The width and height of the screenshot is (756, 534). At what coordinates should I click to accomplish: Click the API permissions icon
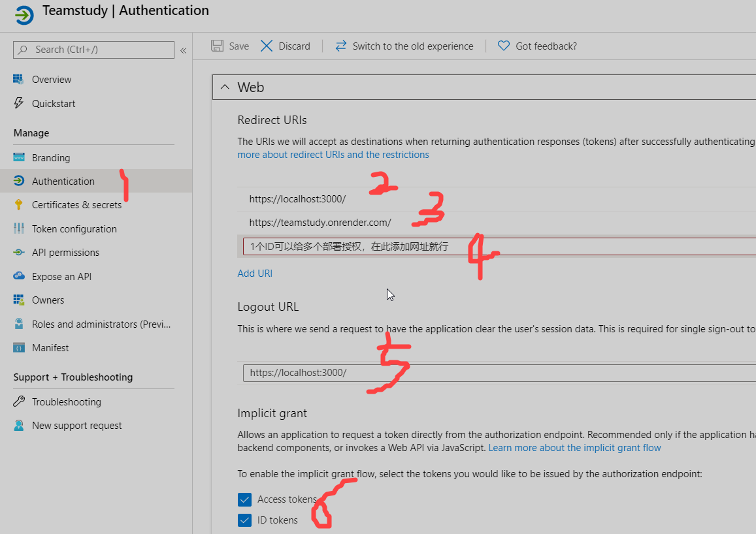pyautogui.click(x=18, y=252)
